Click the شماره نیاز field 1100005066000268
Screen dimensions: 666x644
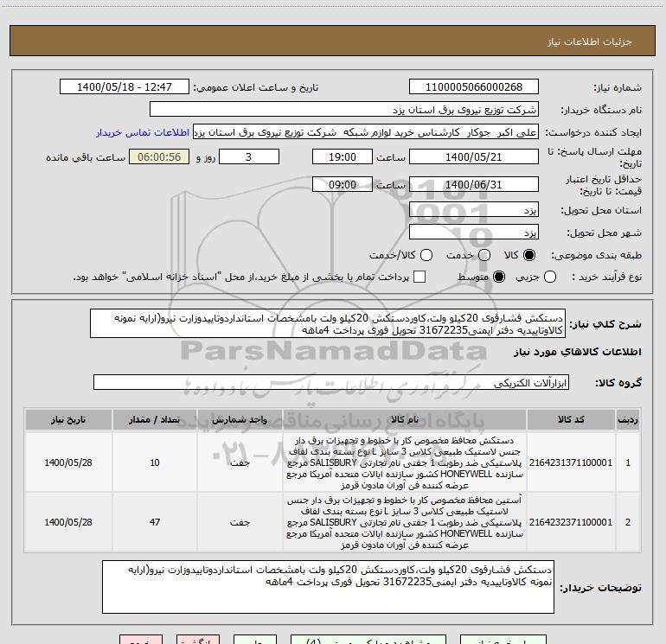point(474,87)
